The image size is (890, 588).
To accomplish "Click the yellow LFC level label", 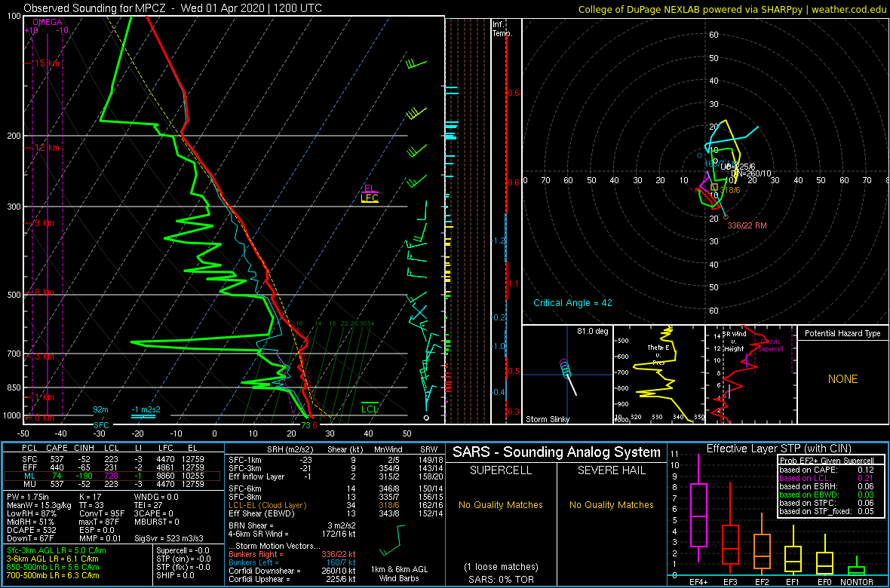I will click(x=370, y=198).
